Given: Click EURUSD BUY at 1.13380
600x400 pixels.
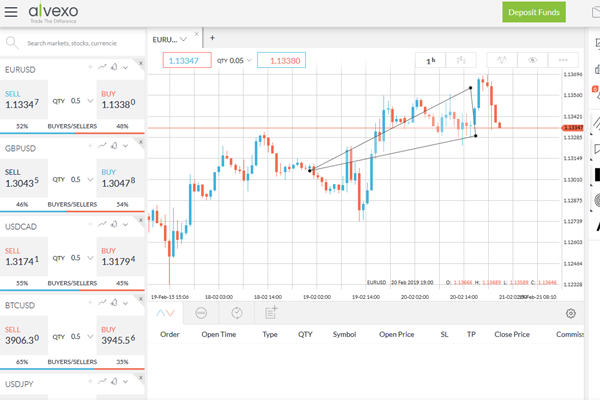Looking at the screenshot, I should [120, 100].
